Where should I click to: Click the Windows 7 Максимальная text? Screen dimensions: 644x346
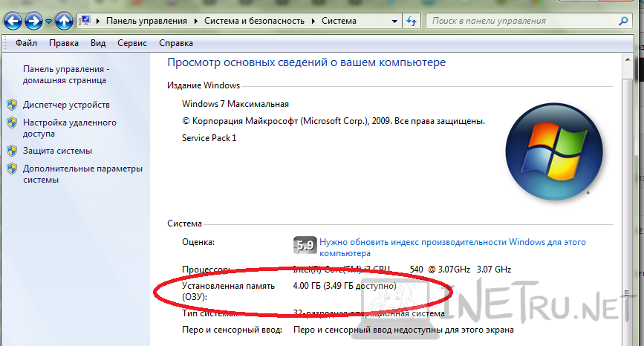pyautogui.click(x=235, y=104)
